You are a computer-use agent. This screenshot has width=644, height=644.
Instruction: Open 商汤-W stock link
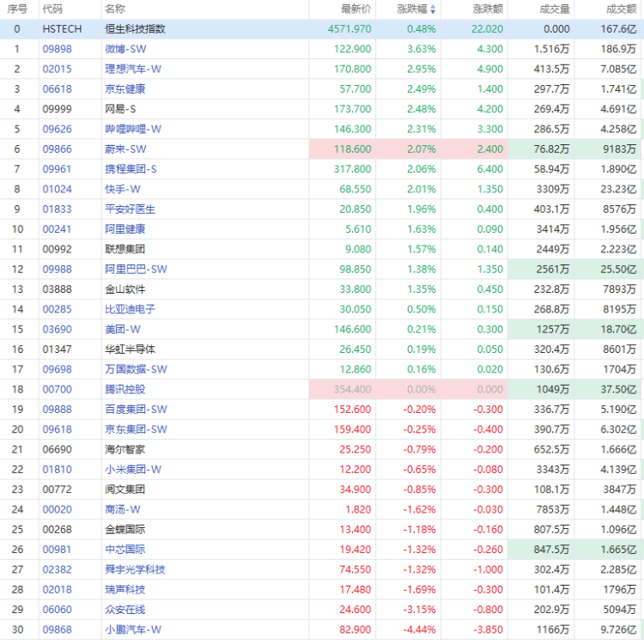coord(123,509)
